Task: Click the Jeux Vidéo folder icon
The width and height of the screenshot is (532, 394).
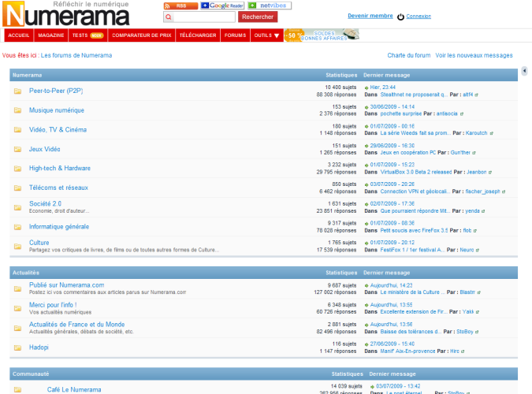Action: click(17, 149)
